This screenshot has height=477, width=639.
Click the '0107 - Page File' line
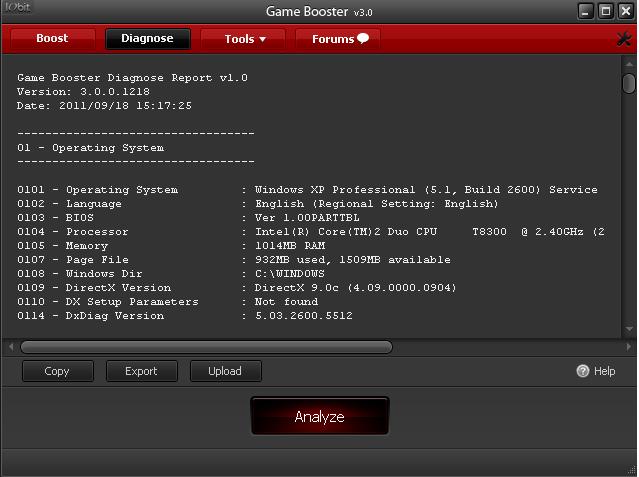(234, 260)
